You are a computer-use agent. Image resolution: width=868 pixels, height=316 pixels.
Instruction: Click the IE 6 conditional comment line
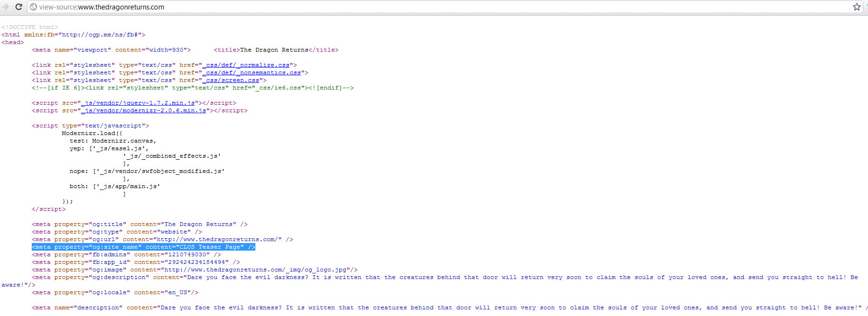click(193, 88)
